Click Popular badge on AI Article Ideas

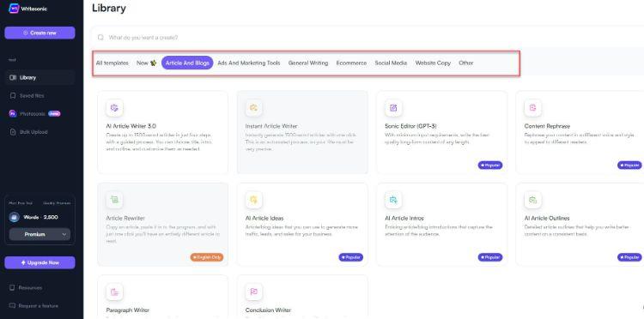pos(350,257)
